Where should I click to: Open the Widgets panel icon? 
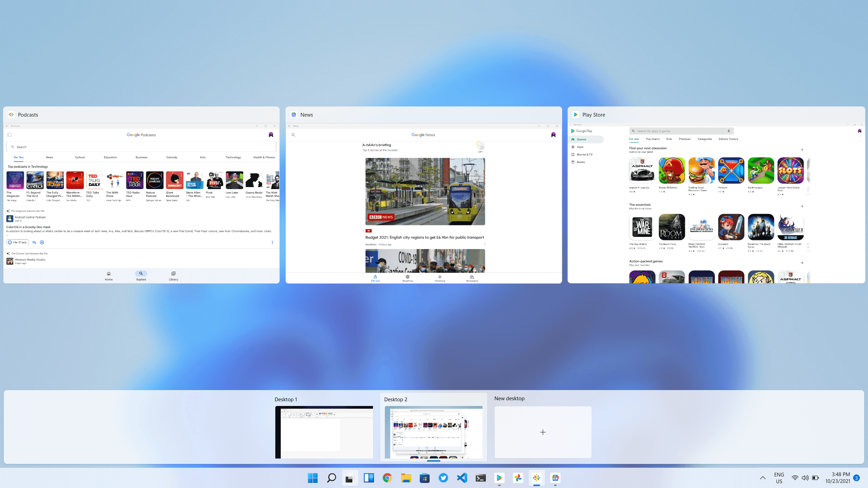[x=369, y=478]
